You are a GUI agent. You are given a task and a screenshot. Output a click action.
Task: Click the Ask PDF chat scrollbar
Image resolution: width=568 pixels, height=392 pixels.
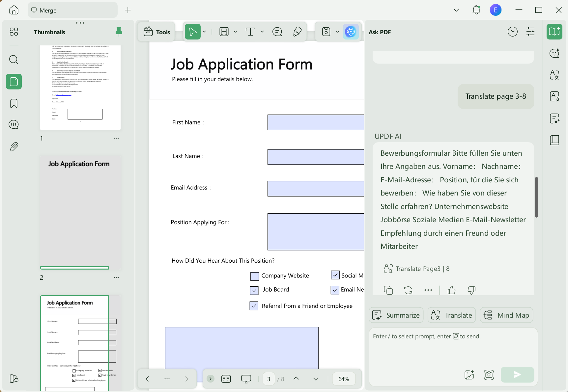(x=536, y=197)
